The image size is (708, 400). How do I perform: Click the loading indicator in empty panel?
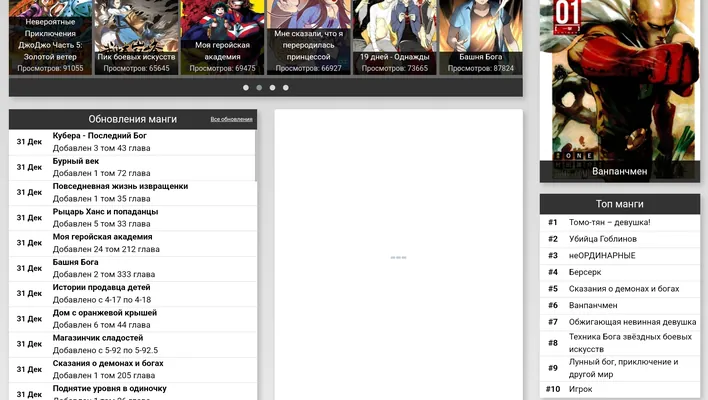pyautogui.click(x=398, y=257)
